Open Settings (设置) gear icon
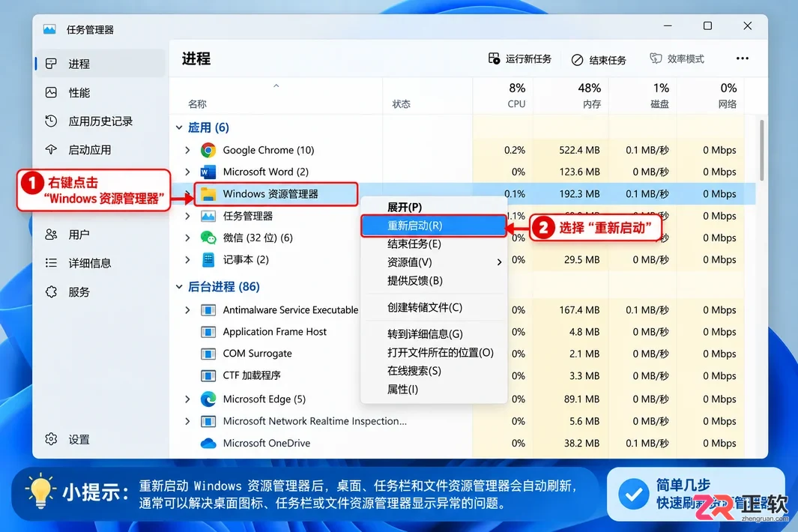This screenshot has width=798, height=532. (51, 439)
